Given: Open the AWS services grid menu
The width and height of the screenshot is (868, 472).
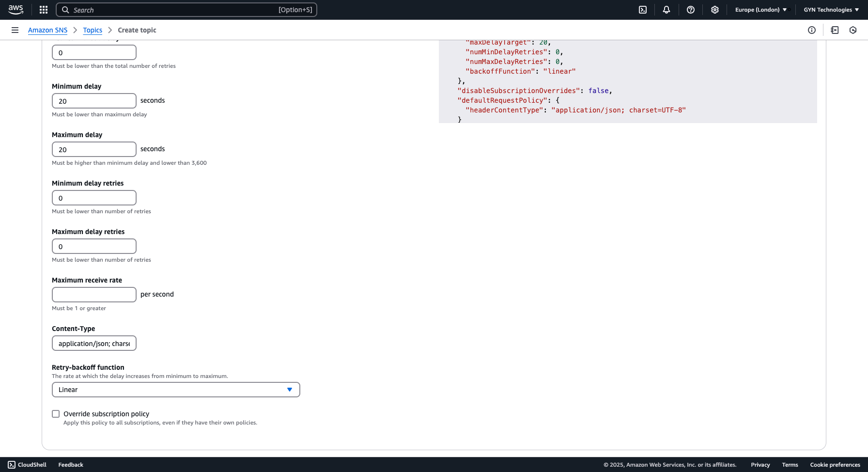Looking at the screenshot, I should pos(43,10).
